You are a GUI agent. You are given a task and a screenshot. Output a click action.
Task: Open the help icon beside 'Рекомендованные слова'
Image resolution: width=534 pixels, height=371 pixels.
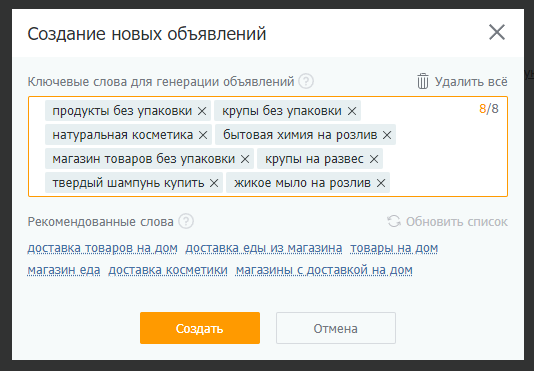186,221
